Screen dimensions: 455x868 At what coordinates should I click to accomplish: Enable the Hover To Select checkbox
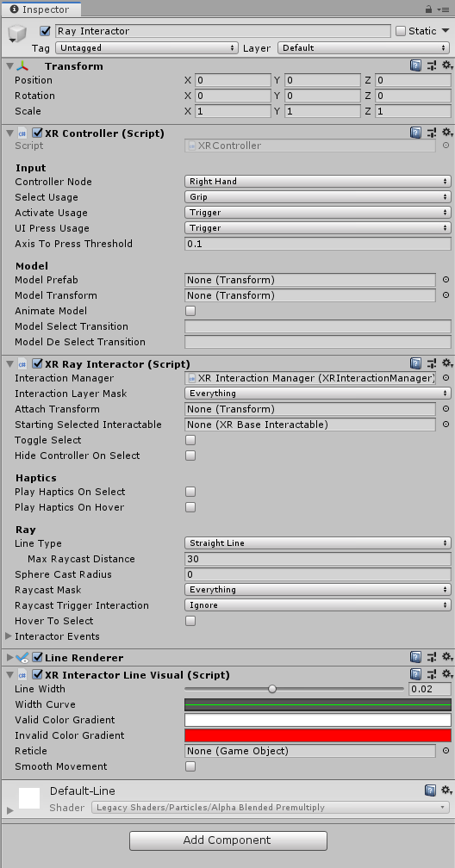[x=190, y=621]
